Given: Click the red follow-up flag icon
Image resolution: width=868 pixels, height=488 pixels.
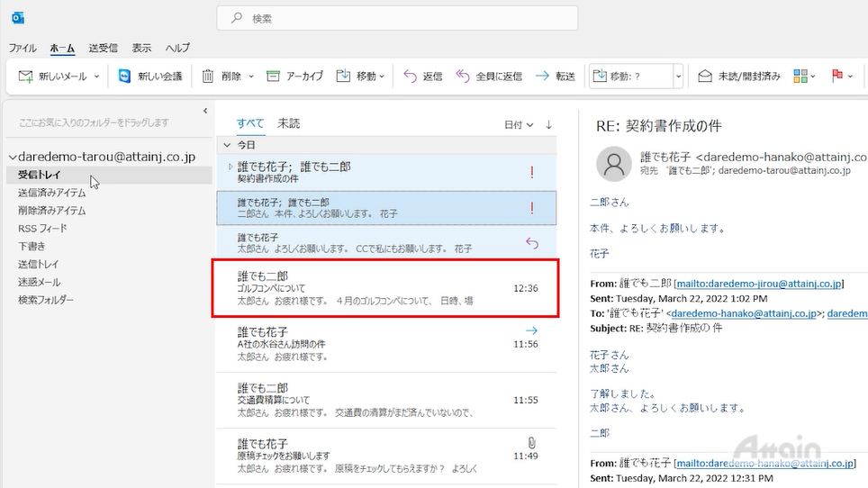Looking at the screenshot, I should (836, 77).
